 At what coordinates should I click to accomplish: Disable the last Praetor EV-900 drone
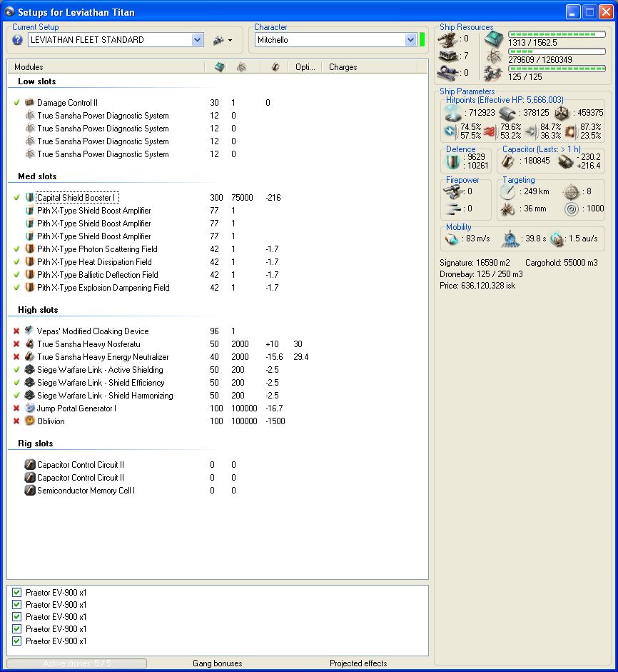pos(17,641)
